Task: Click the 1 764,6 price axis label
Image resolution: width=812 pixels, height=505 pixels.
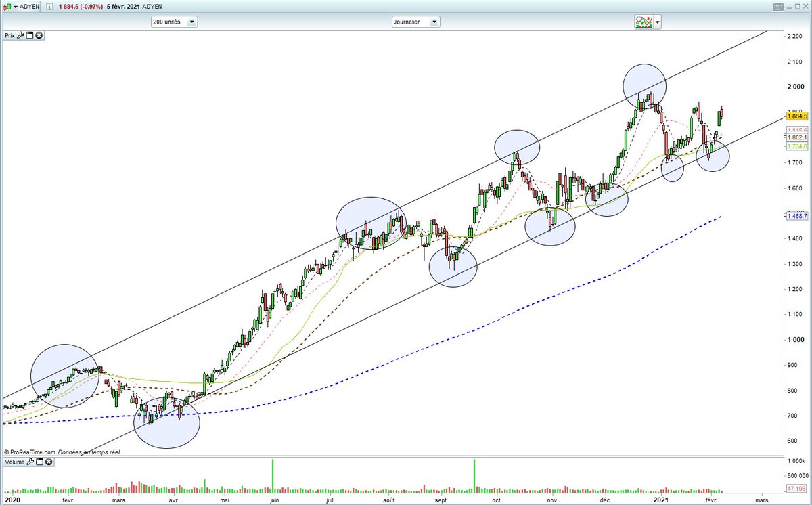Action: coord(798,146)
